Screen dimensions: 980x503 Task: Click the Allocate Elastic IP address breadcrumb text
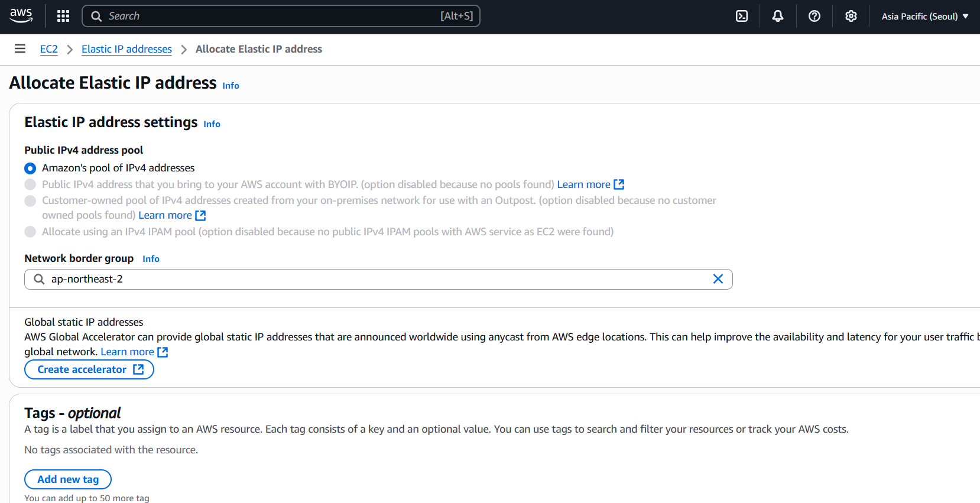coord(259,49)
